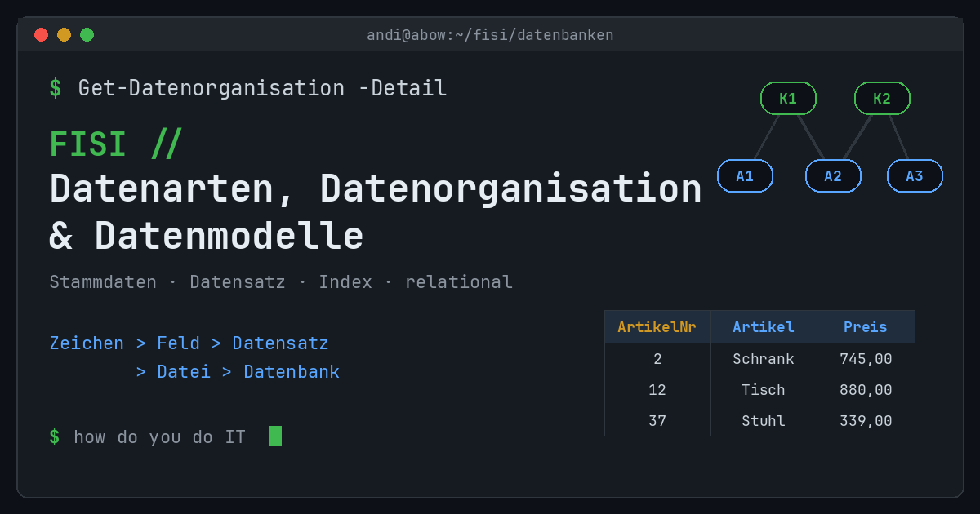Click the '& Datenmodelle' heading line
This screenshot has height=514, width=980.
coord(207,236)
